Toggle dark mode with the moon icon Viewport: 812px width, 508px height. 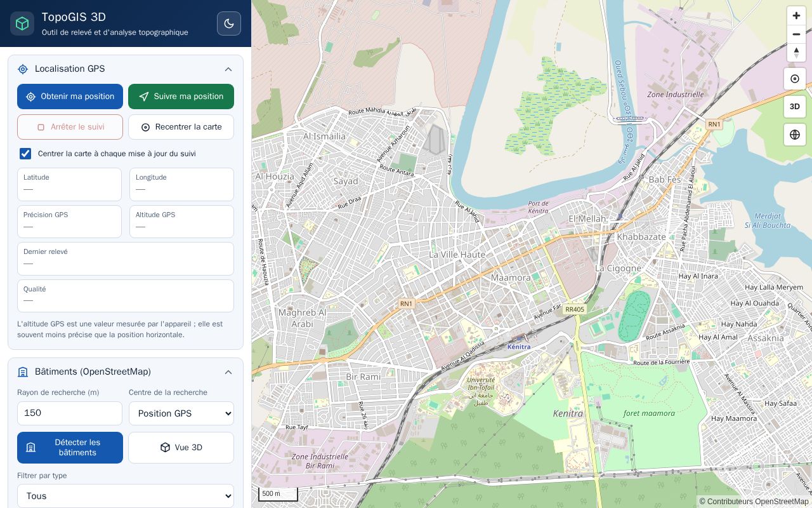[229, 23]
